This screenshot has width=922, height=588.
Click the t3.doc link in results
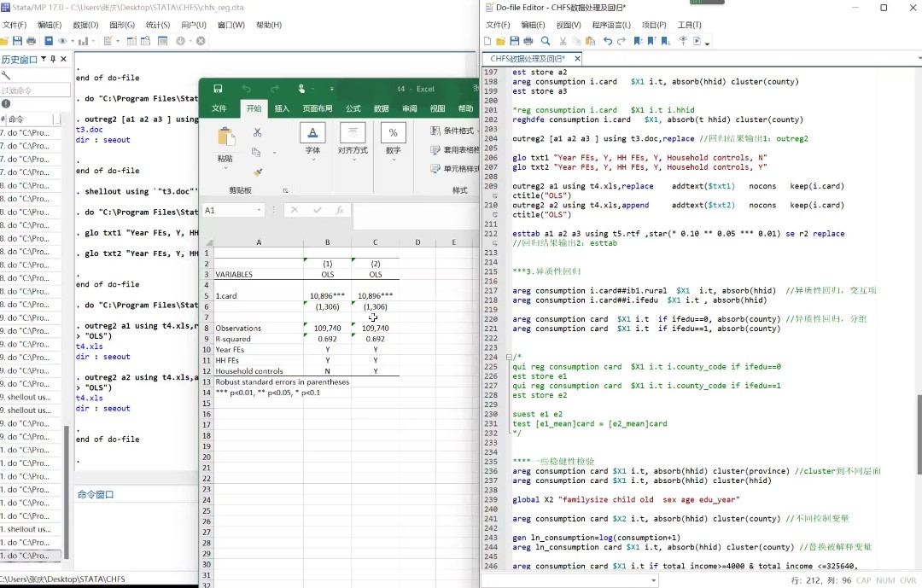(89, 131)
